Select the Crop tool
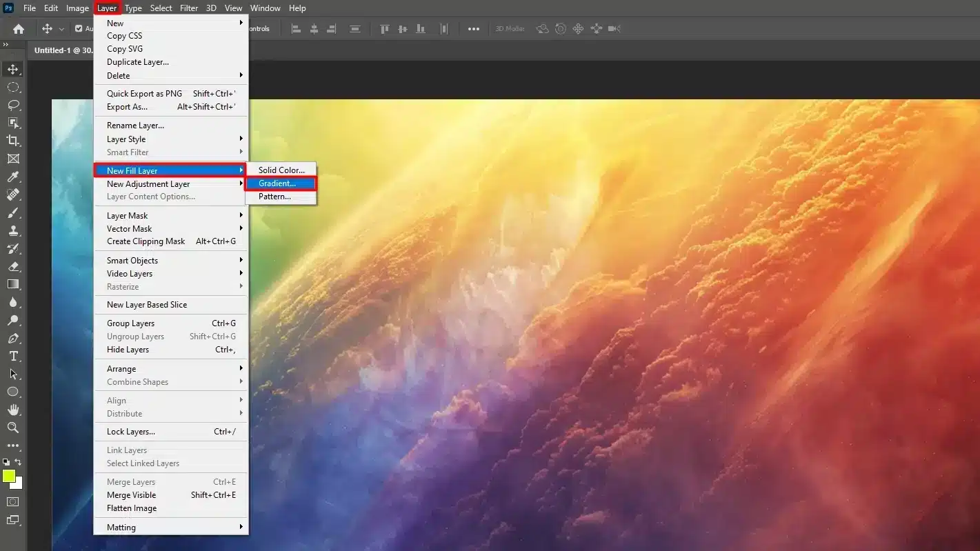Image resolution: width=980 pixels, height=551 pixels. point(13,141)
